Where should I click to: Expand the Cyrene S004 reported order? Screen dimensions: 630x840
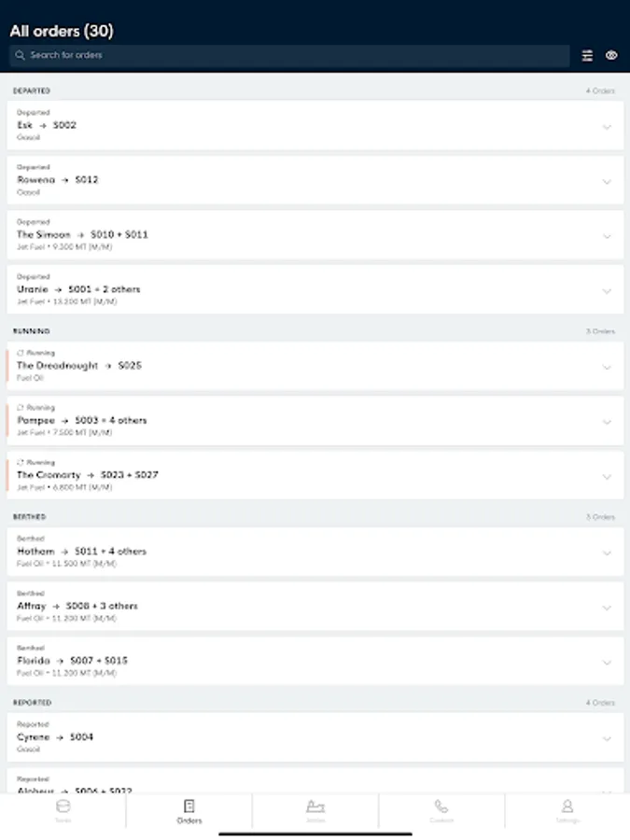point(315,737)
